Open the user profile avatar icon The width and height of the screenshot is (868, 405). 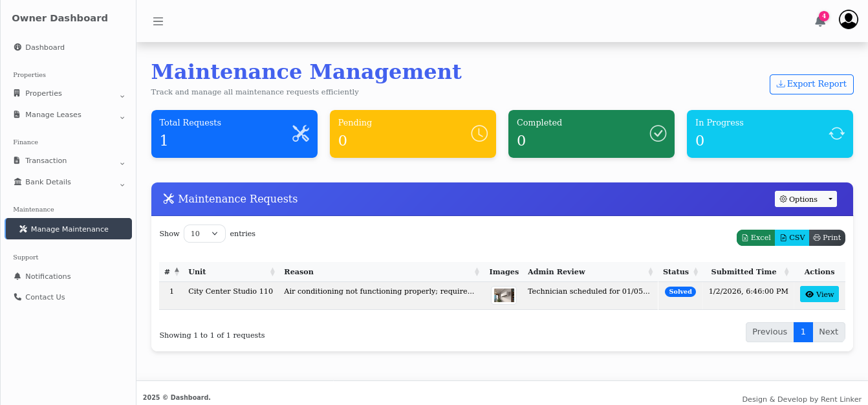[x=848, y=19]
